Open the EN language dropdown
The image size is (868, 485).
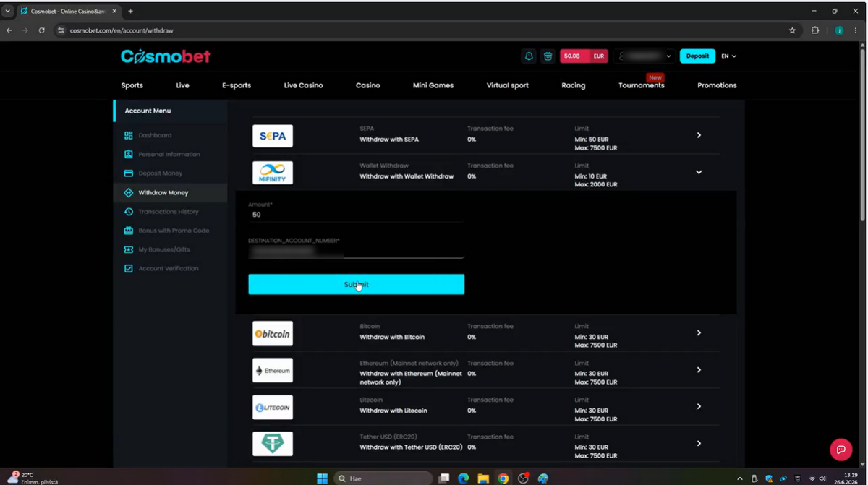point(728,56)
